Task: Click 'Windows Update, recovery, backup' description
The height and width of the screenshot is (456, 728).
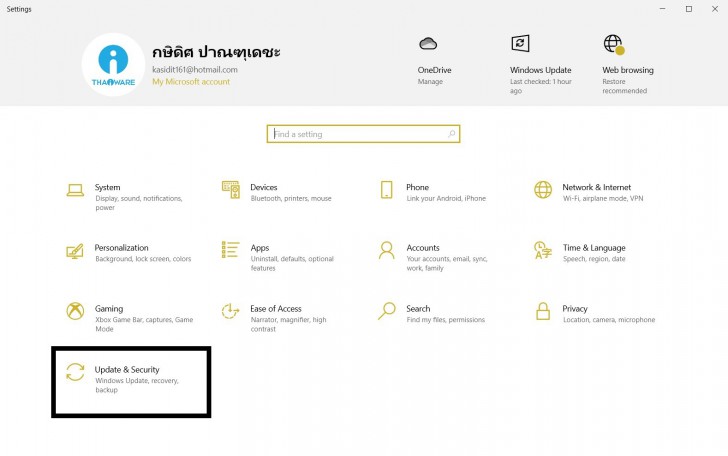Action: coord(137,385)
